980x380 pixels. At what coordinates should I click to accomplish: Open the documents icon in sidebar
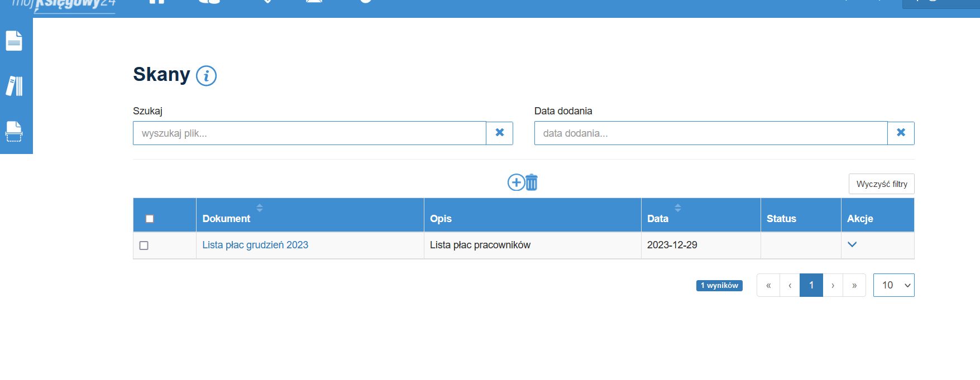[14, 41]
